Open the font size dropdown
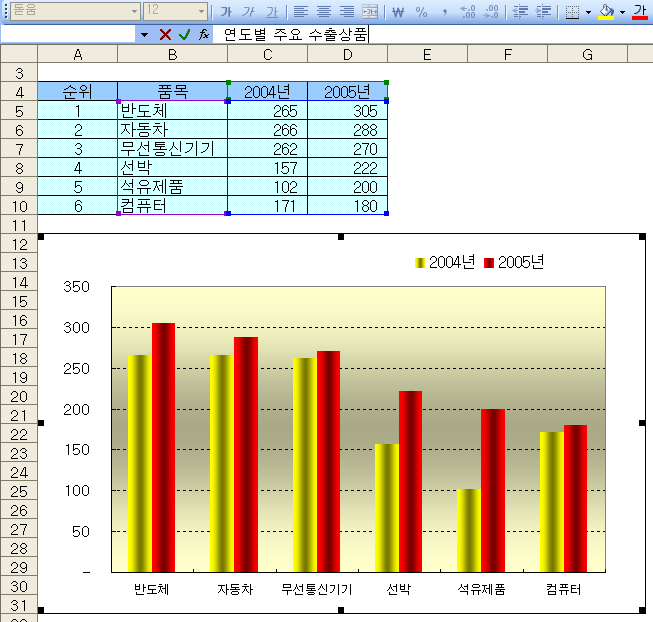This screenshot has width=653, height=622. (202, 11)
